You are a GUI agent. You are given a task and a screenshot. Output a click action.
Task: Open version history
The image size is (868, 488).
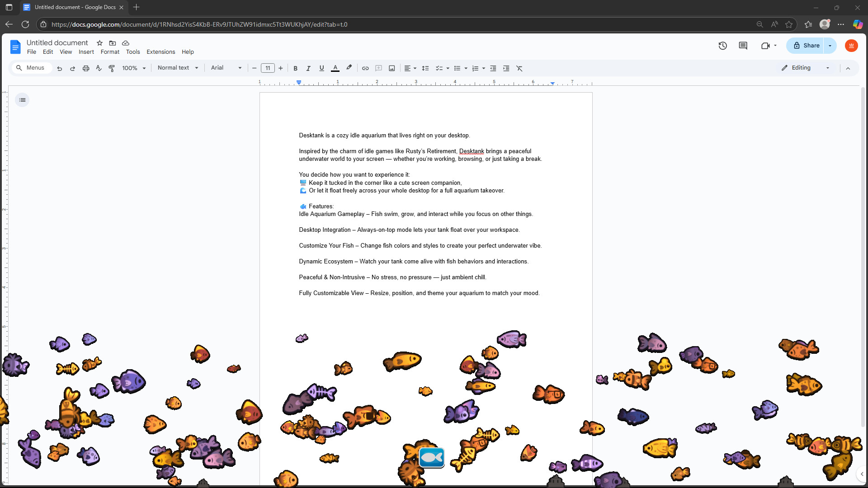tap(722, 46)
